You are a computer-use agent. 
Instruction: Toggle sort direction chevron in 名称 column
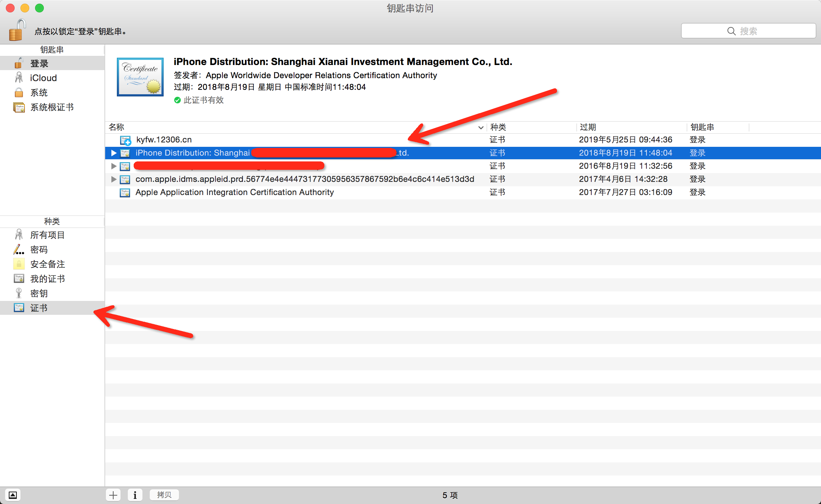click(x=481, y=127)
